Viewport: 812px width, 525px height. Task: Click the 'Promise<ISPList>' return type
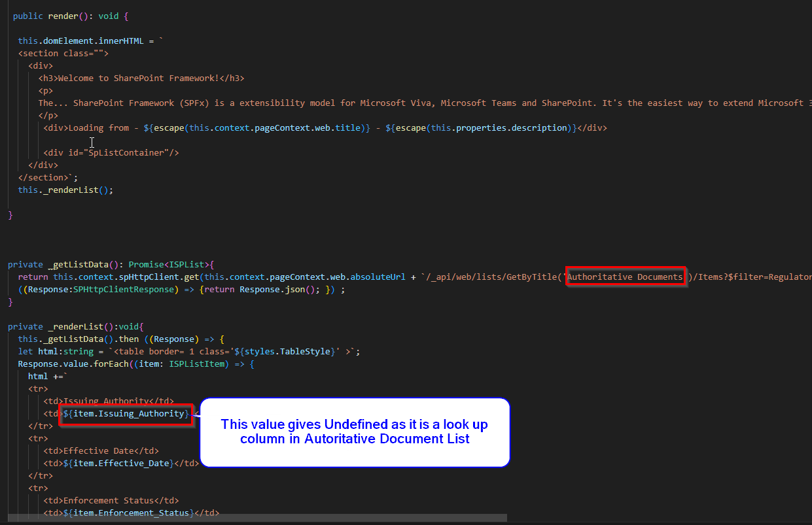coord(168,264)
